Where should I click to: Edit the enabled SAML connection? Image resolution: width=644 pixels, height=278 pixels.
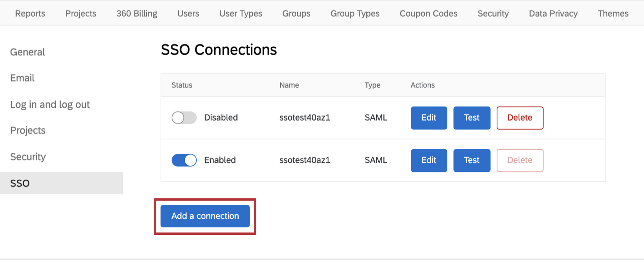coord(429,160)
